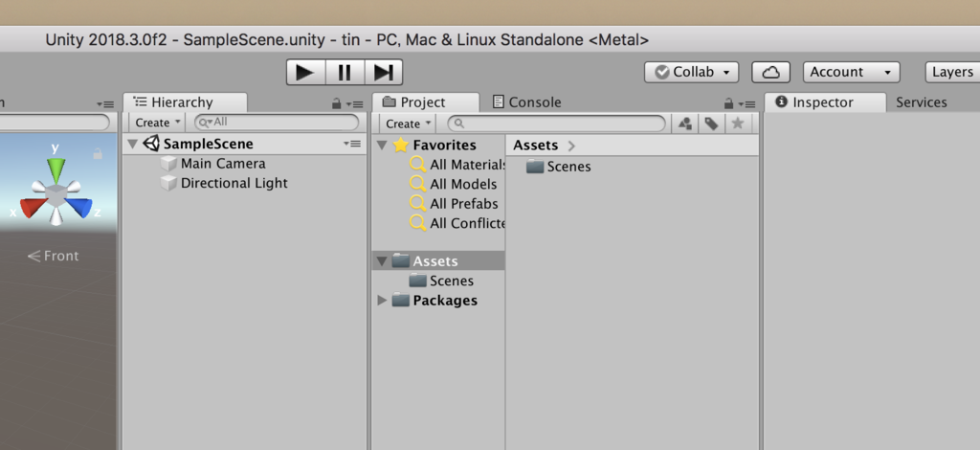This screenshot has height=450, width=980.
Task: Focus the Project search field
Action: [x=557, y=124]
